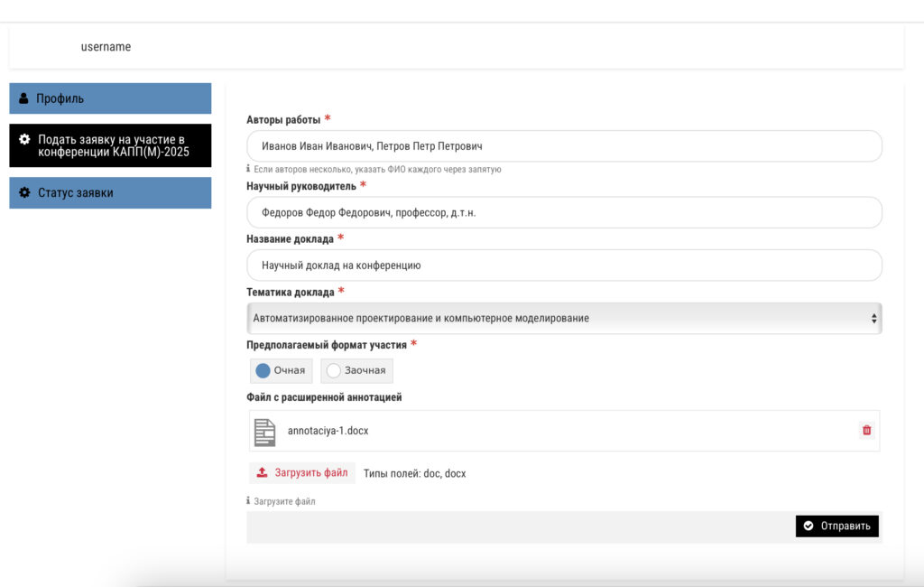This screenshot has height=587, width=924.
Task: Click the username text at the top
Action: [106, 47]
